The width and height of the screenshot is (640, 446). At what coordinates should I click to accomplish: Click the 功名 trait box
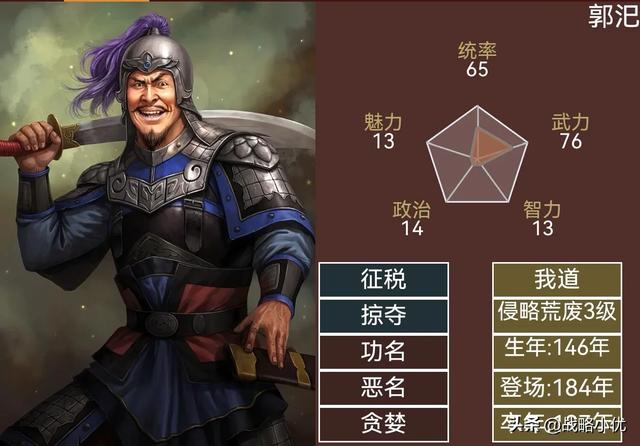[384, 351]
